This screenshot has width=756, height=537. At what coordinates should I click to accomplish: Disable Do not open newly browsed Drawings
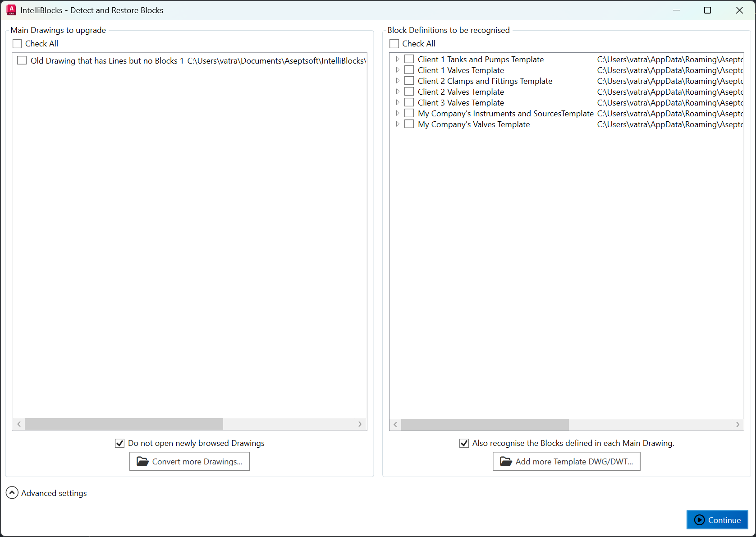119,443
